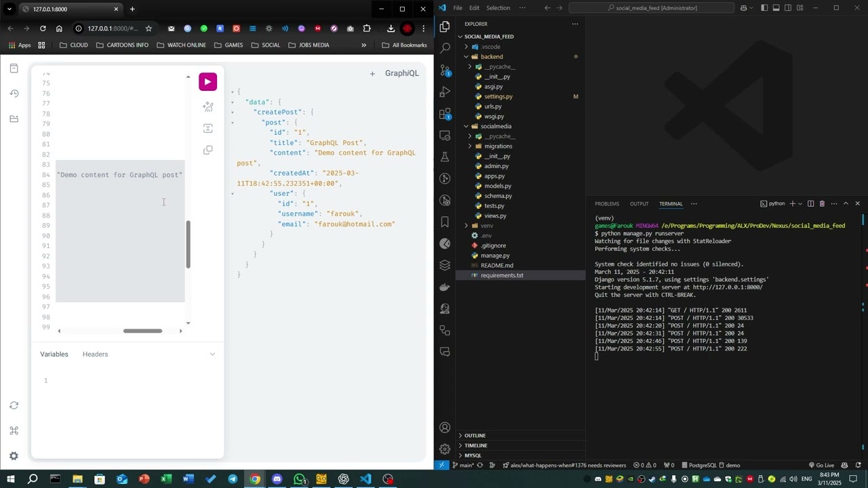
Task: Open GraphiQL documentation explorer
Action: [x=14, y=68]
